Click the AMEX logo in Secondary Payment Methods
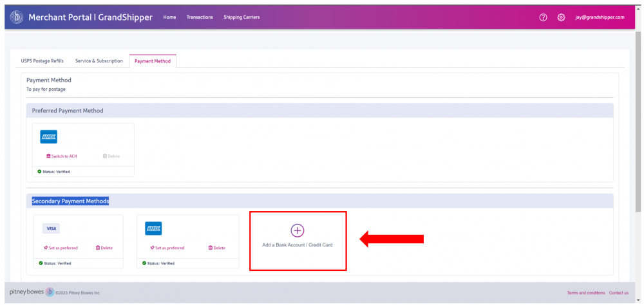The image size is (644, 305). (153, 228)
